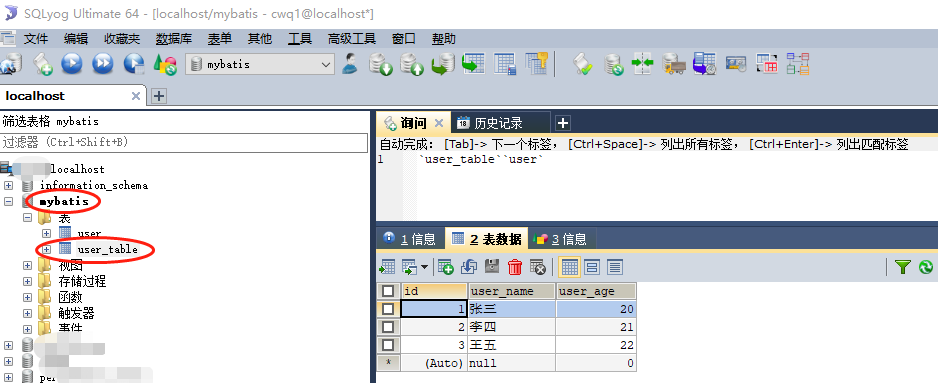Expand the user_table node

tap(46, 249)
